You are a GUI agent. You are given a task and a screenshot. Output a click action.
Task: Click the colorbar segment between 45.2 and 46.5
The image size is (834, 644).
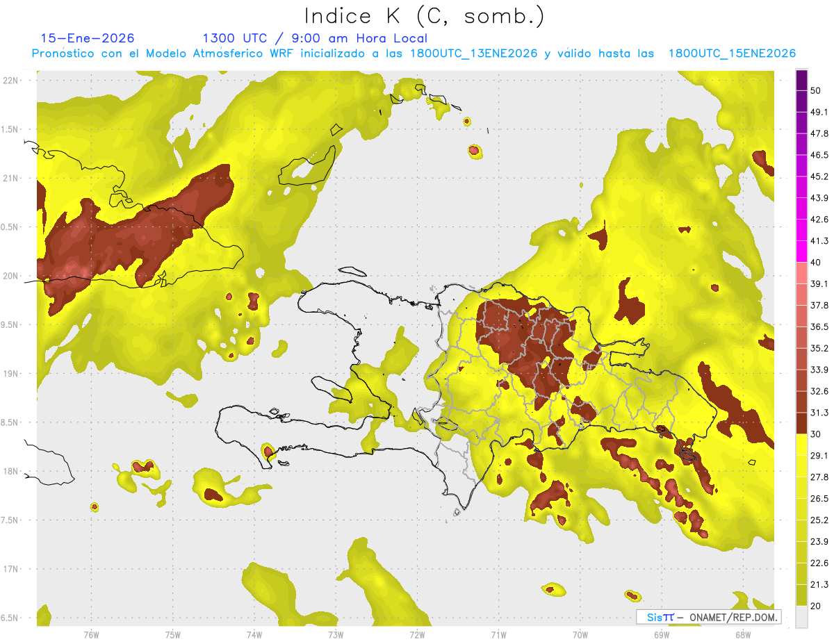[x=802, y=165]
